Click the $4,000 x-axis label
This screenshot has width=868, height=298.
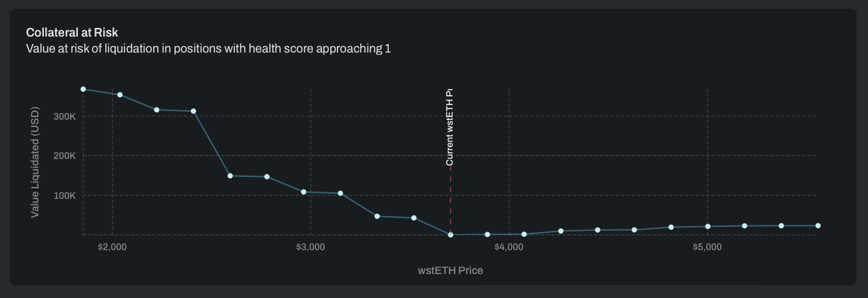[509, 247]
